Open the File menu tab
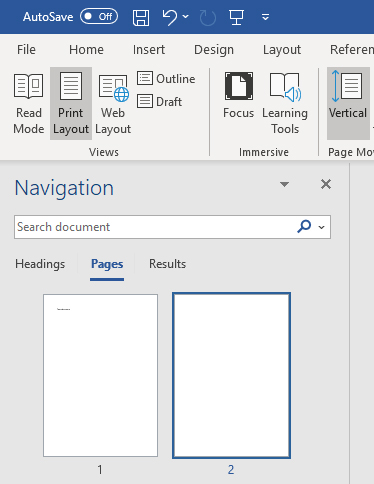The height and width of the screenshot is (484, 374). (26, 50)
